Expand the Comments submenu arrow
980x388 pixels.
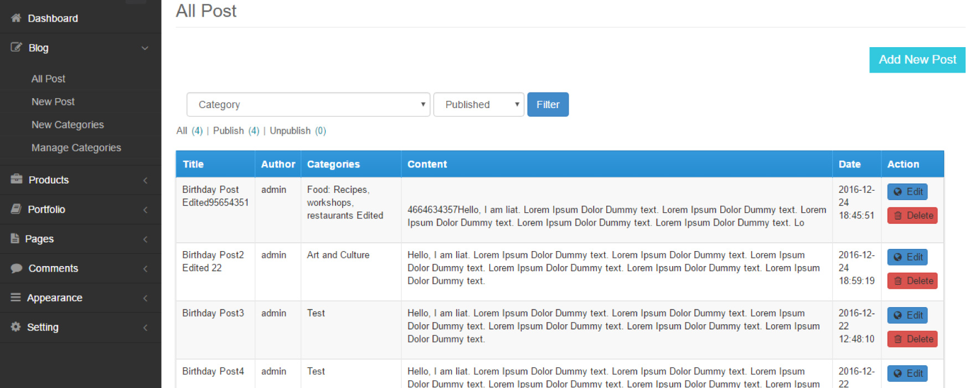coord(145,268)
